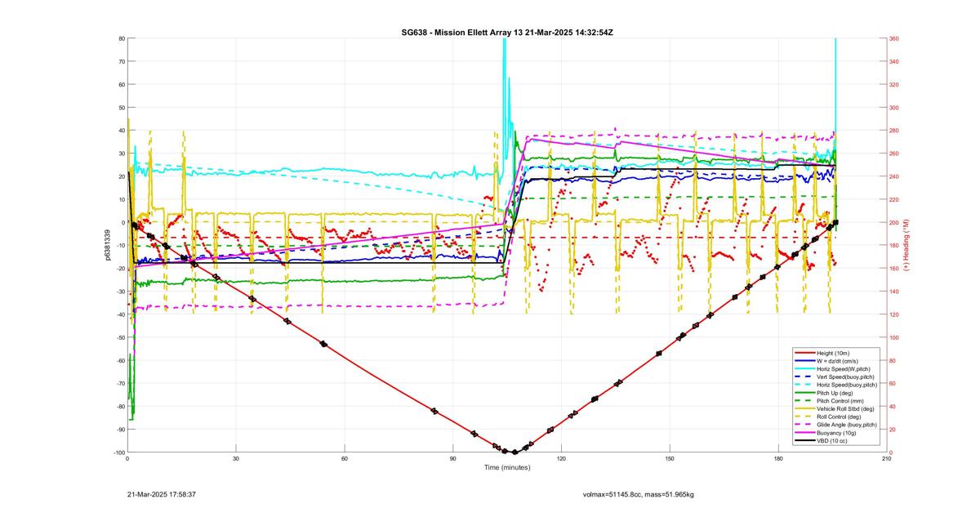This screenshot has height=508, width=980.
Task: Click the deepest dive marker at bottom apex
Action: 514,452
